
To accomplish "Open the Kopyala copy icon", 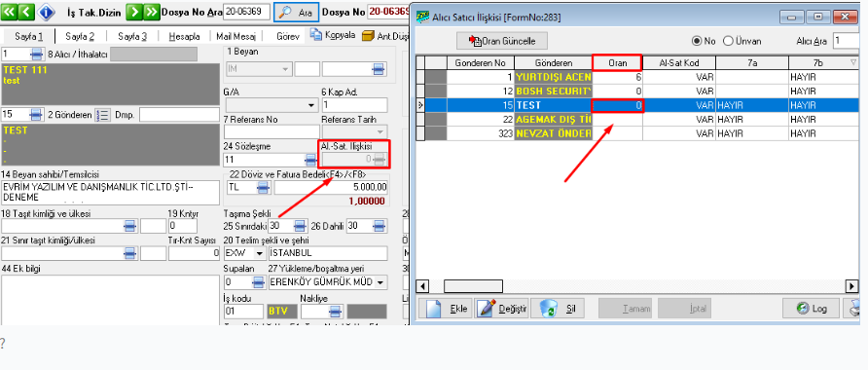I will [316, 35].
